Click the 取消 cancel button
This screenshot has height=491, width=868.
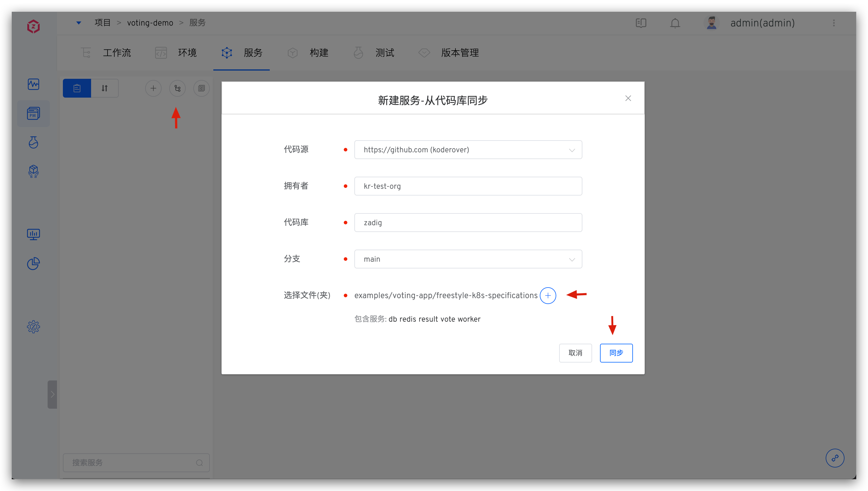(x=575, y=353)
